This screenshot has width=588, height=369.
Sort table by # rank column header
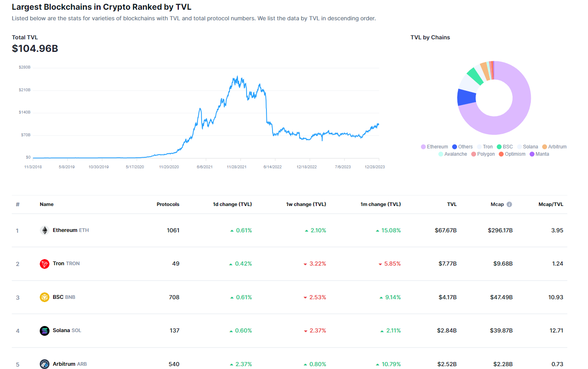[17, 204]
